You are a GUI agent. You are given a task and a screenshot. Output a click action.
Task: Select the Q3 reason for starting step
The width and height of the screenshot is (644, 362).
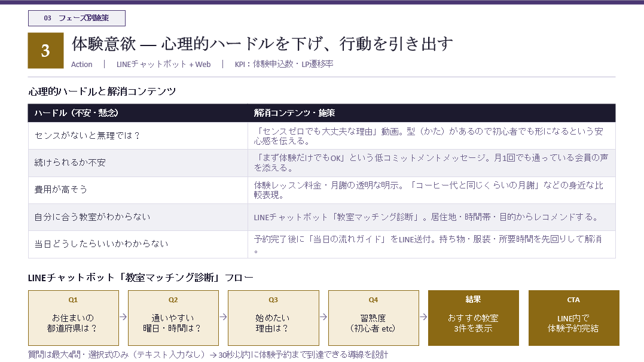point(273,318)
